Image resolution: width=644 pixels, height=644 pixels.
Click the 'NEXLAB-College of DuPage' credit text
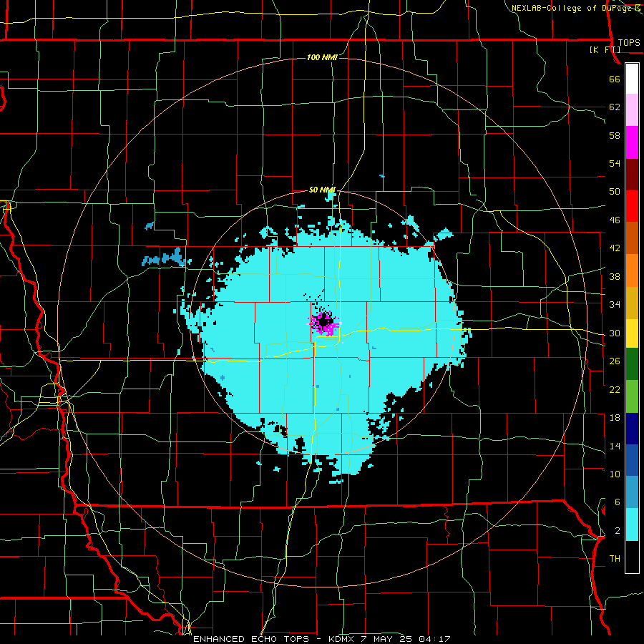pyautogui.click(x=572, y=8)
